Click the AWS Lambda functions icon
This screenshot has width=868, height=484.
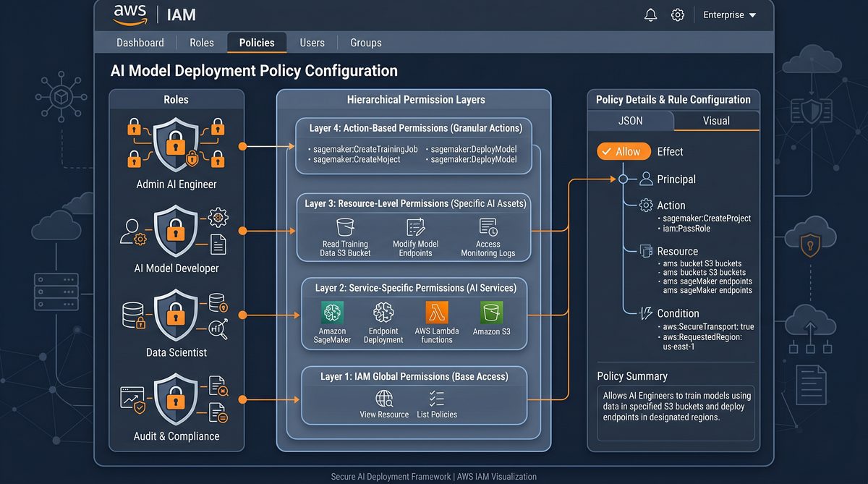pos(437,313)
